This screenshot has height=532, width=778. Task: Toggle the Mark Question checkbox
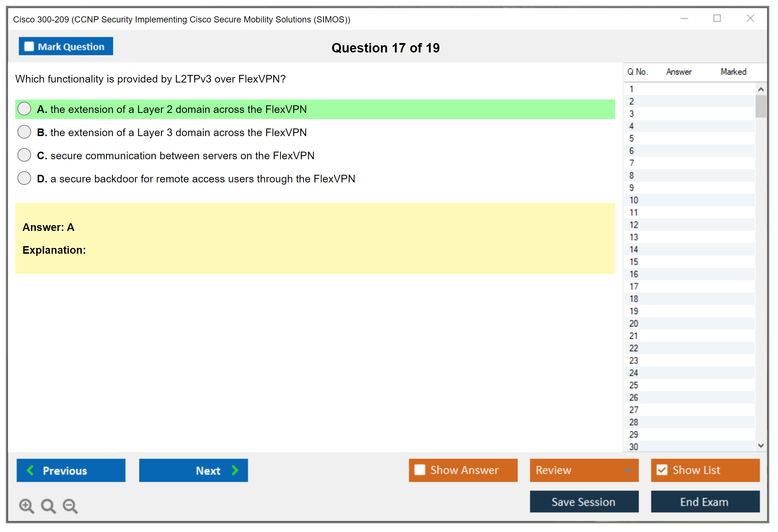[29, 47]
